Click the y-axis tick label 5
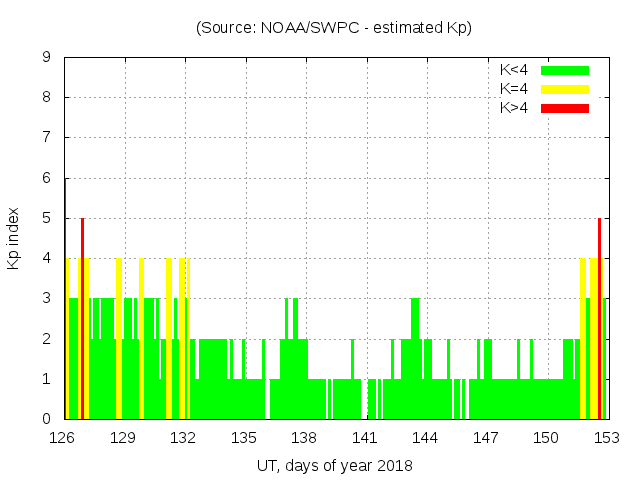The width and height of the screenshot is (640, 480). [x=47, y=219]
